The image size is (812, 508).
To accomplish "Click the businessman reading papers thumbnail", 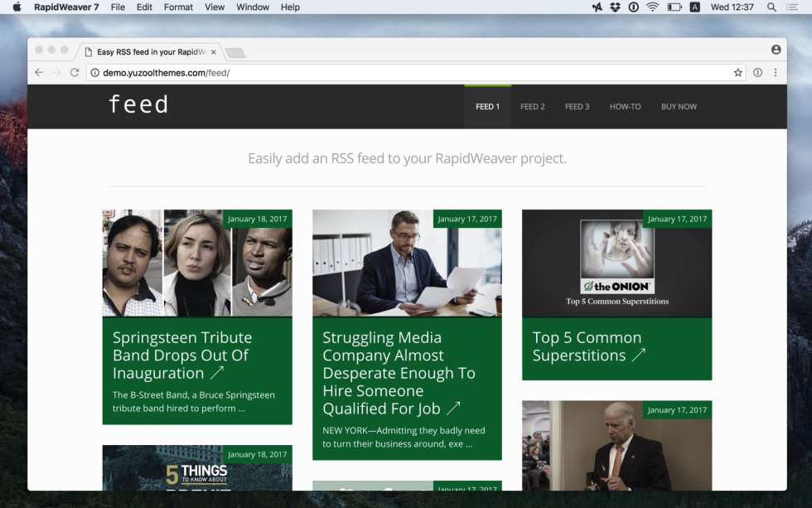I will click(x=407, y=263).
